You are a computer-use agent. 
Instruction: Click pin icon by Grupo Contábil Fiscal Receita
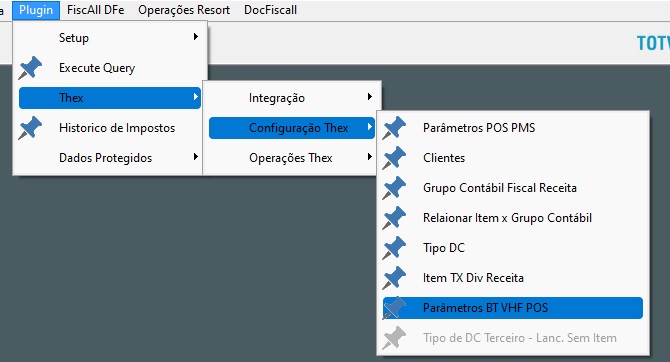tap(394, 188)
